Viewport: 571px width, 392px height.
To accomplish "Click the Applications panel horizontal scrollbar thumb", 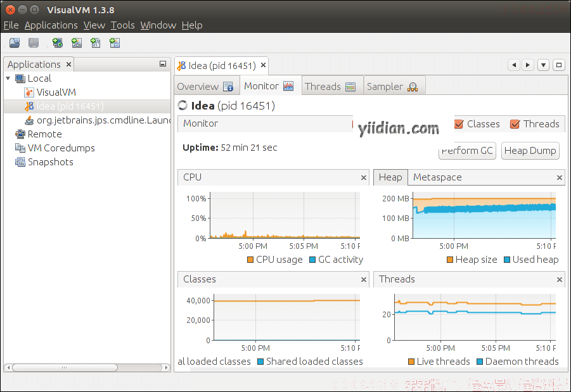I will click(65, 367).
